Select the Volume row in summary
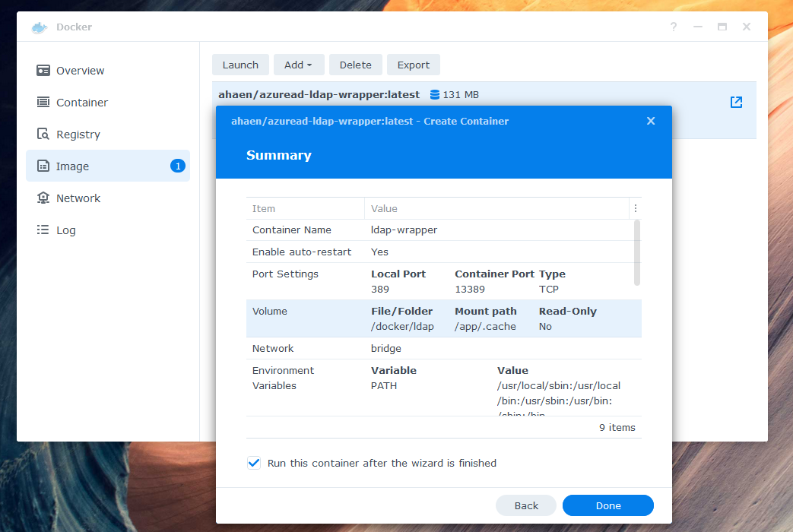 [443, 318]
